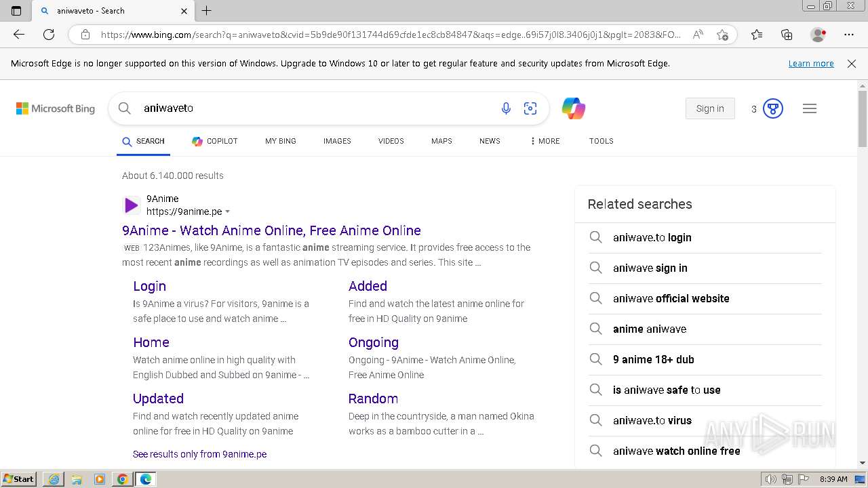Open the NEWS tab
The width and height of the screenshot is (868, 488).
click(490, 141)
